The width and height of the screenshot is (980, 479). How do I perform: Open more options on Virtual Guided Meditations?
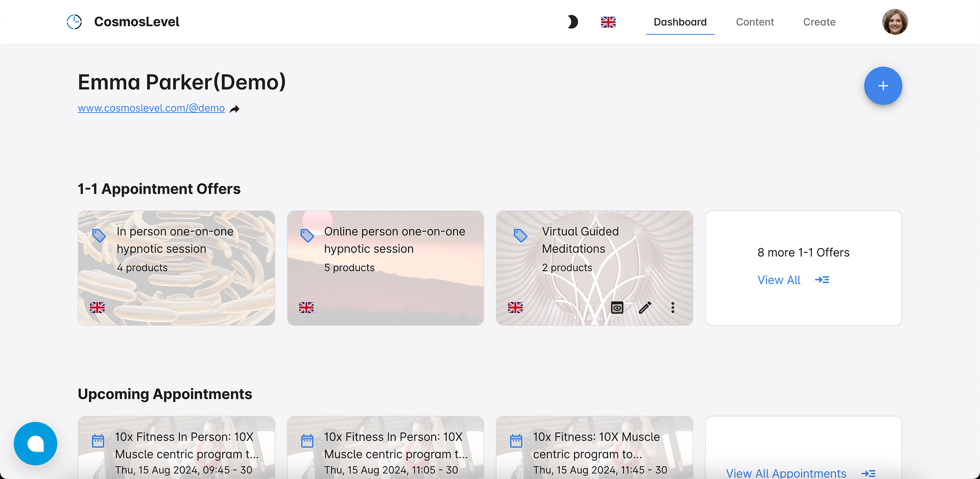pyautogui.click(x=673, y=307)
